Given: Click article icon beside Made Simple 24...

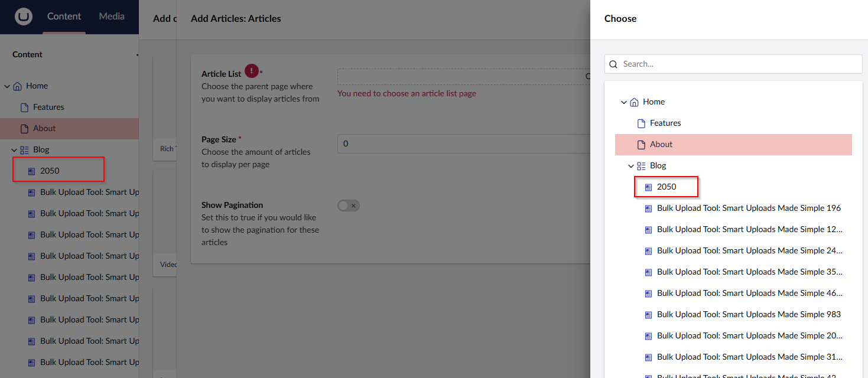Looking at the screenshot, I should [x=648, y=251].
